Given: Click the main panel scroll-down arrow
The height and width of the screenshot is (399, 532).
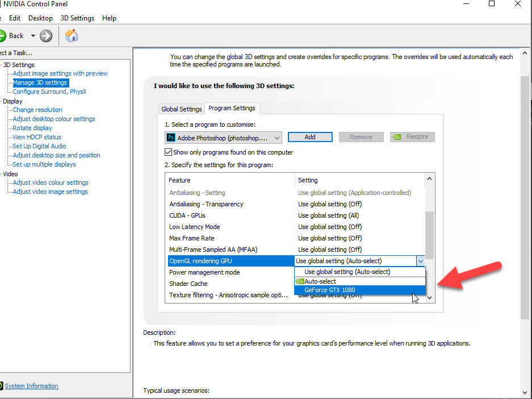Looking at the screenshot, I should click(525, 393).
